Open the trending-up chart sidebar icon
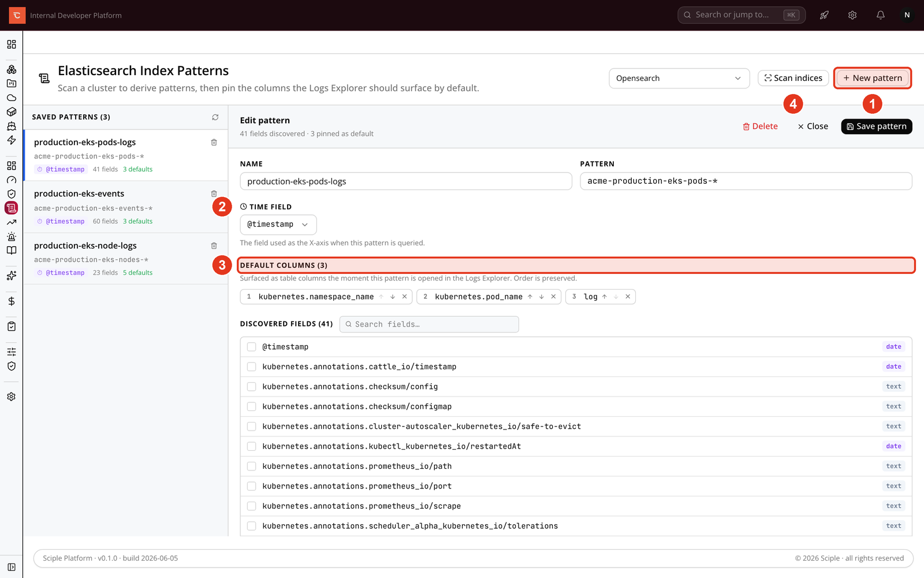Viewport: 924px width, 578px height. pos(12,223)
